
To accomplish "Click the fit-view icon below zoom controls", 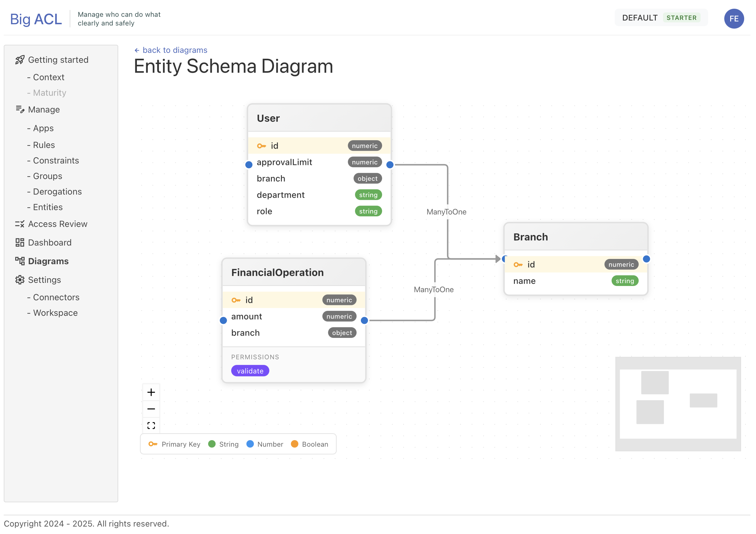I will click(151, 425).
